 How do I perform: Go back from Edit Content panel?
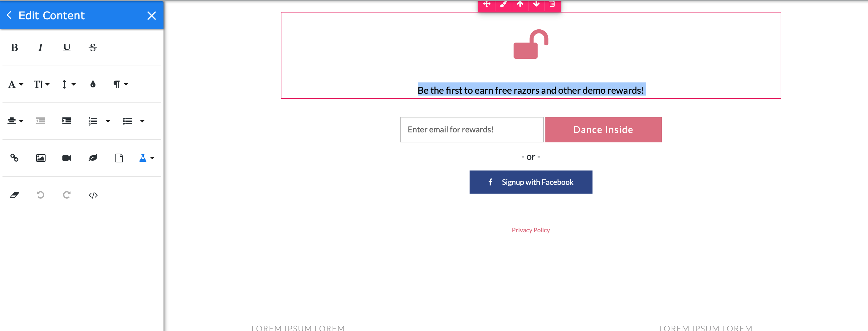tap(9, 15)
